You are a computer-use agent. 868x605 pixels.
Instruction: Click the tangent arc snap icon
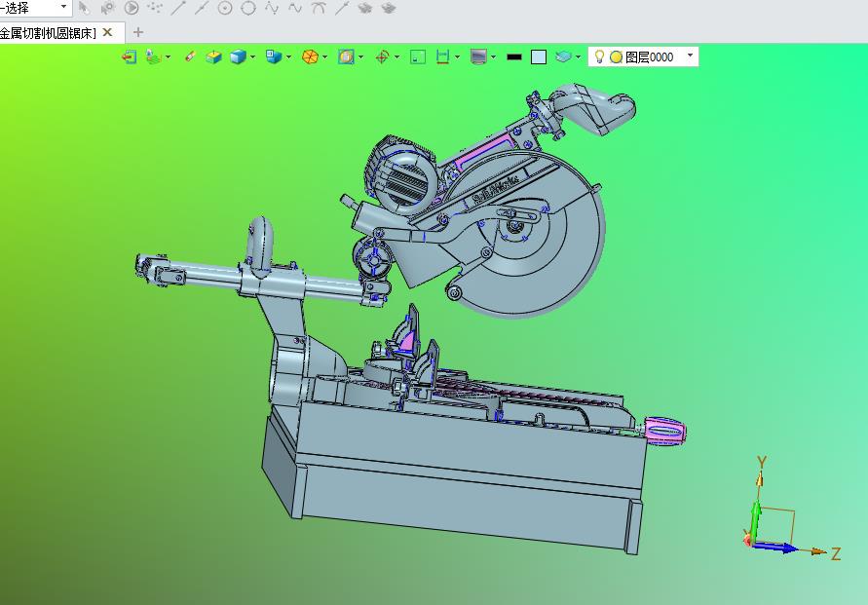(x=318, y=8)
